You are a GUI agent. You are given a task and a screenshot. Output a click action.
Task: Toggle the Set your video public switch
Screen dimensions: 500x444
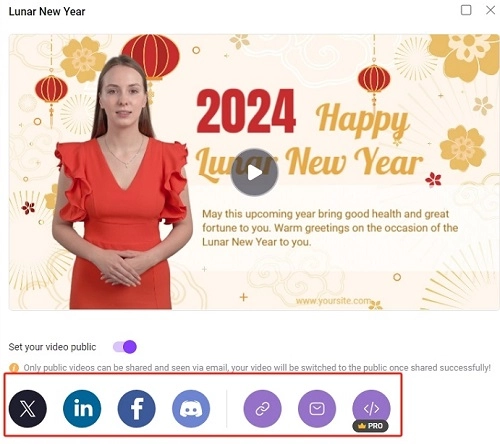[x=125, y=347]
